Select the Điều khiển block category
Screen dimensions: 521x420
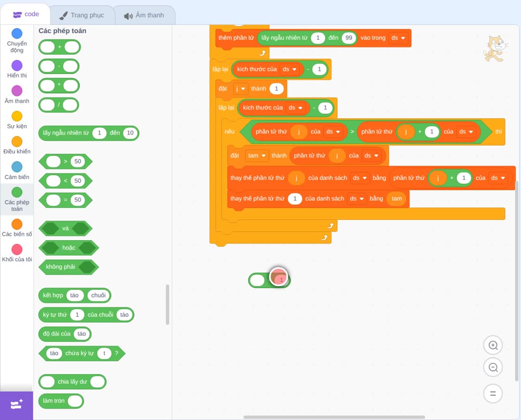click(x=17, y=145)
